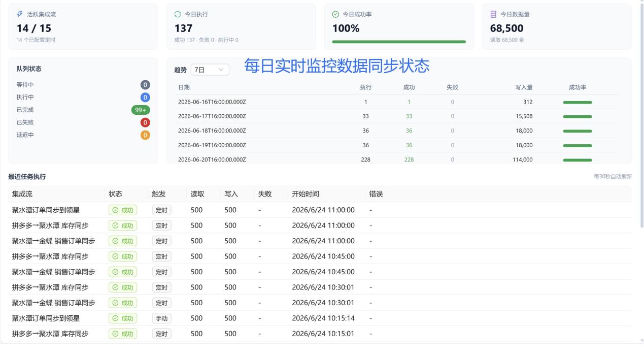This screenshot has height=360, width=644.
Task: Click 定时 tag of 拼多多→聚水潭 库存同步 at 10:15:01
Action: click(161, 334)
